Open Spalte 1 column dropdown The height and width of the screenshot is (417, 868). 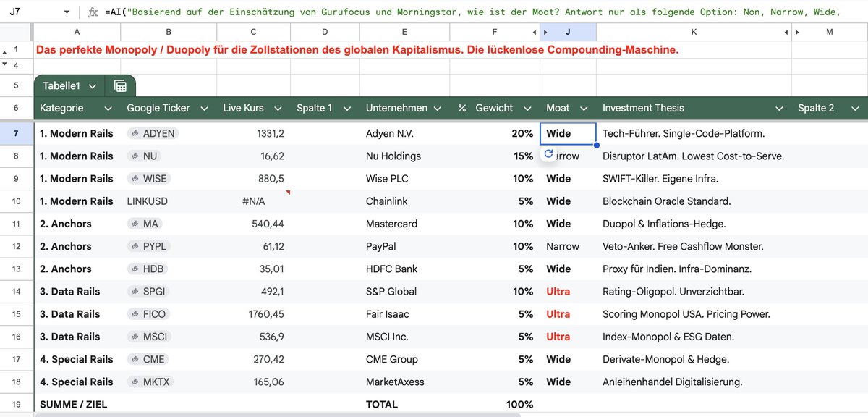(x=347, y=108)
